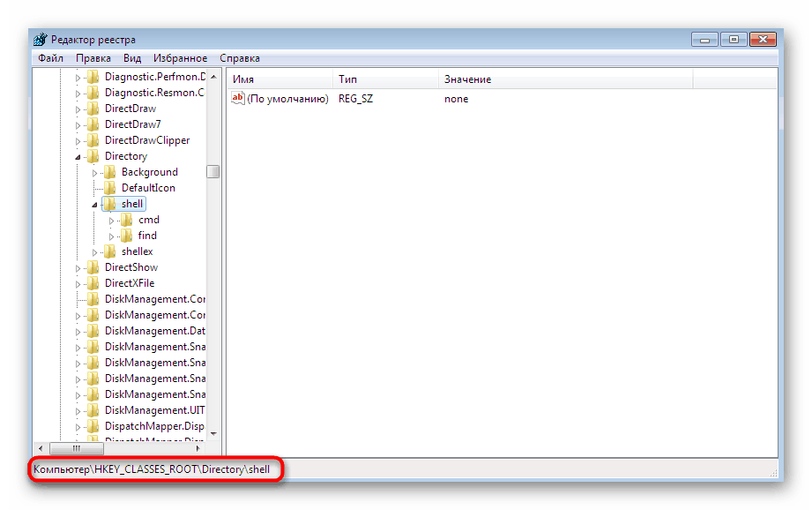Click the Registry Editor title bar icon
Viewport: 812px width, 510px height.
click(40, 40)
